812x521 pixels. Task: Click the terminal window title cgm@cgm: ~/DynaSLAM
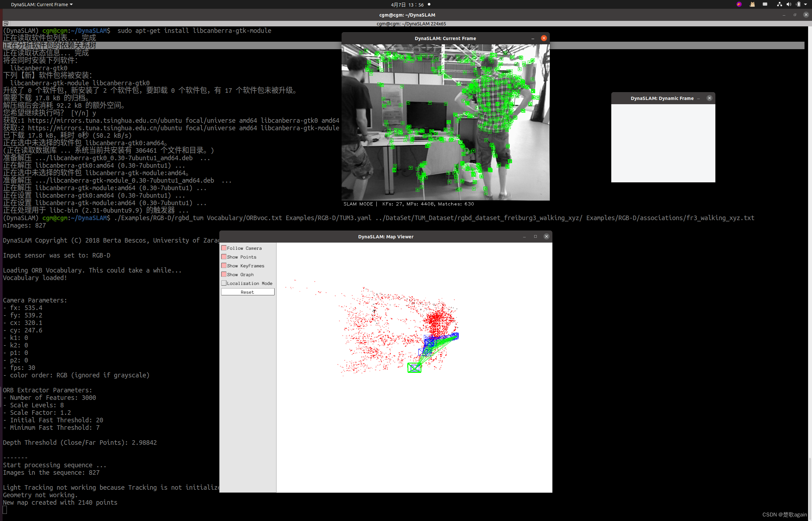click(x=407, y=15)
